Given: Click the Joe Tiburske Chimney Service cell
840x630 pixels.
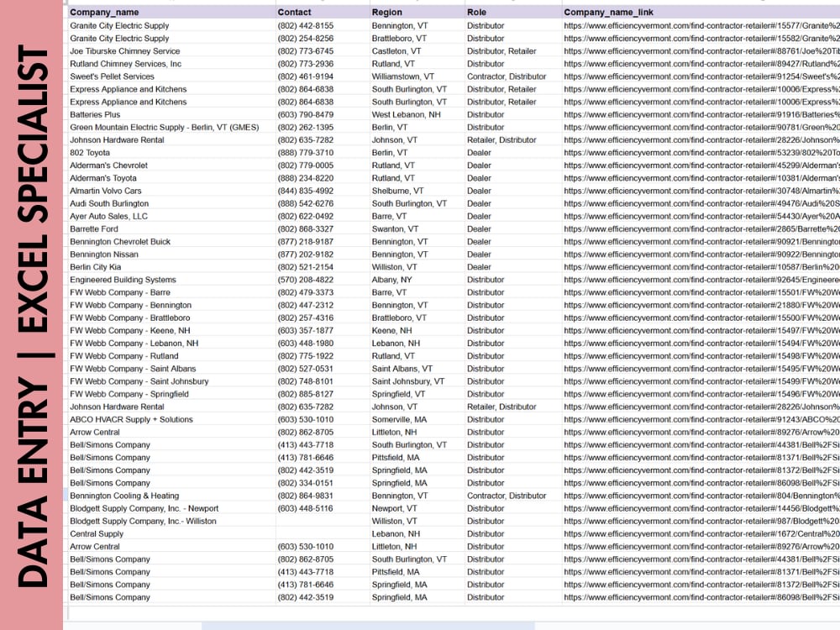Looking at the screenshot, I should 172,51.
